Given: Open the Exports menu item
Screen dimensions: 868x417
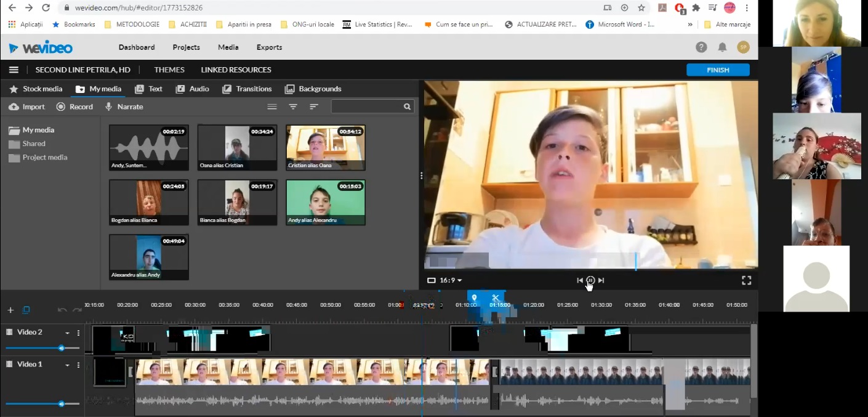Looking at the screenshot, I should 269,47.
